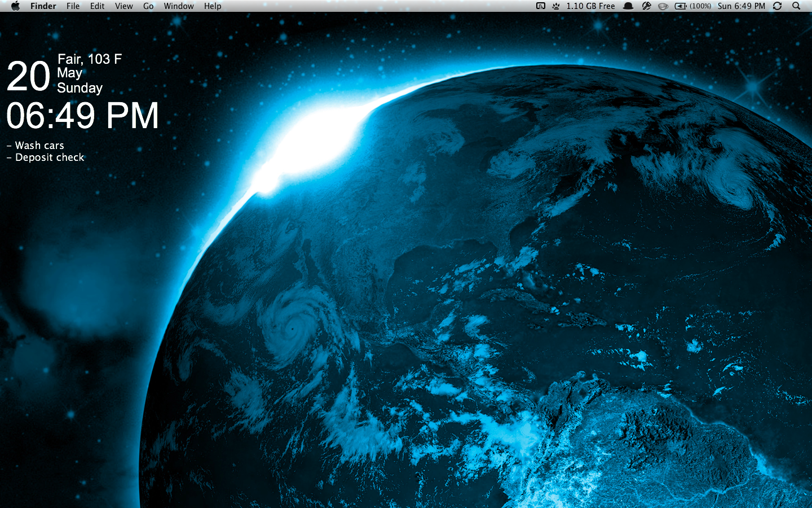Click the battery charging status icon
The width and height of the screenshot is (812, 508).
click(x=681, y=6)
